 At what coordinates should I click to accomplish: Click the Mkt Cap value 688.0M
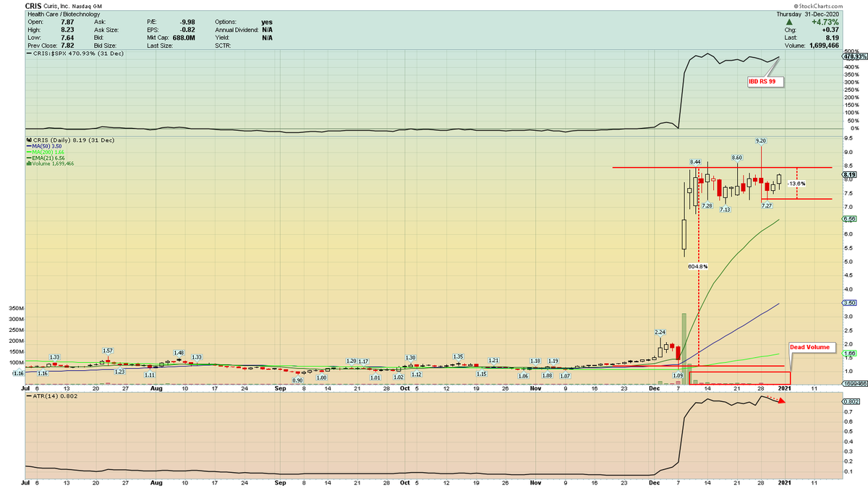pos(183,38)
